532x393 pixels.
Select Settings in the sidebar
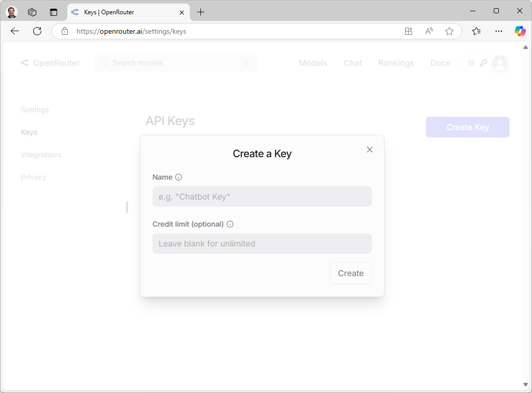(x=35, y=110)
